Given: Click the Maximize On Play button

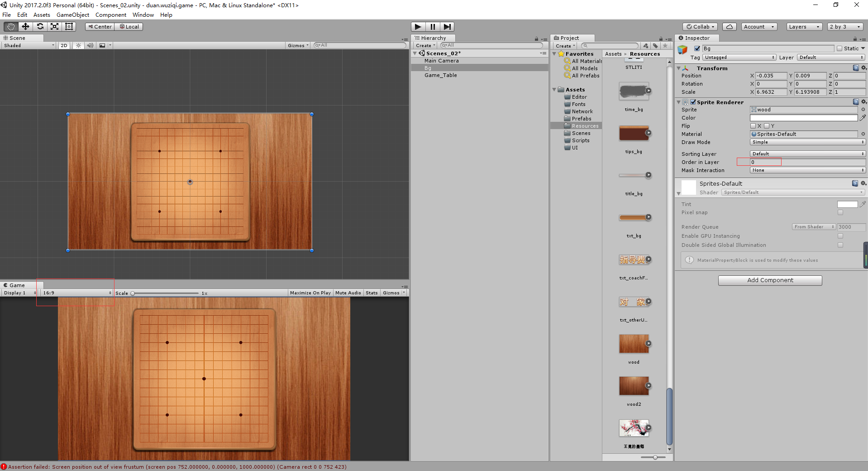Looking at the screenshot, I should click(x=310, y=293).
